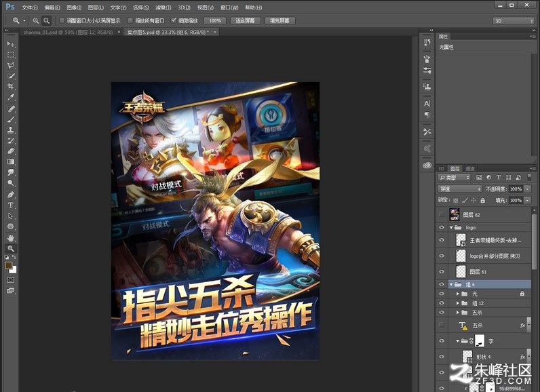
Task: Open the Paragraph panel icon
Action: tap(427, 115)
